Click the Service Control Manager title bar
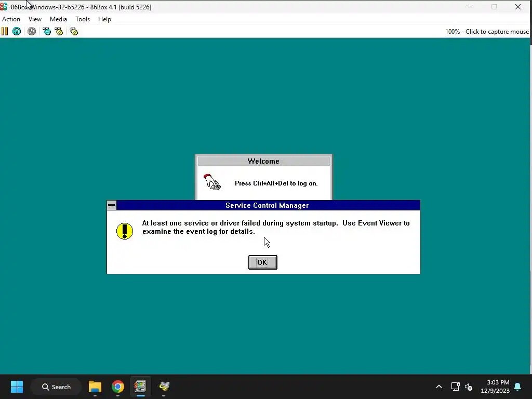Screen dimensions: 532x399 click(x=268, y=205)
